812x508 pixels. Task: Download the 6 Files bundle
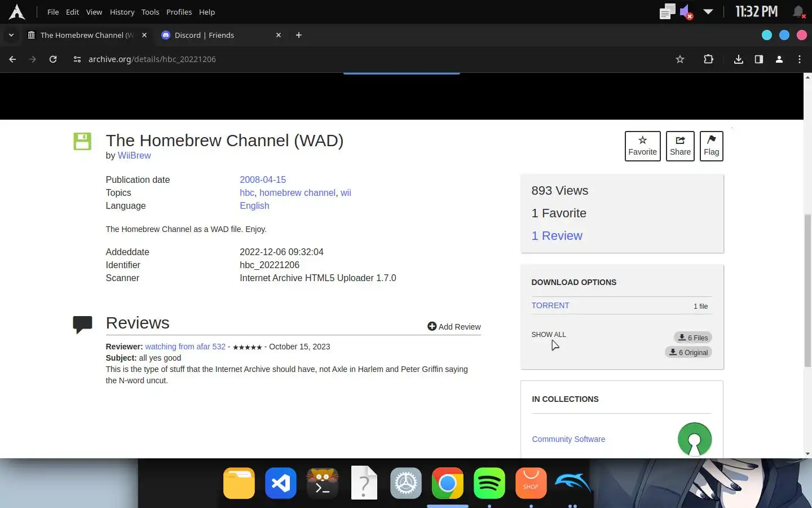[x=692, y=338]
